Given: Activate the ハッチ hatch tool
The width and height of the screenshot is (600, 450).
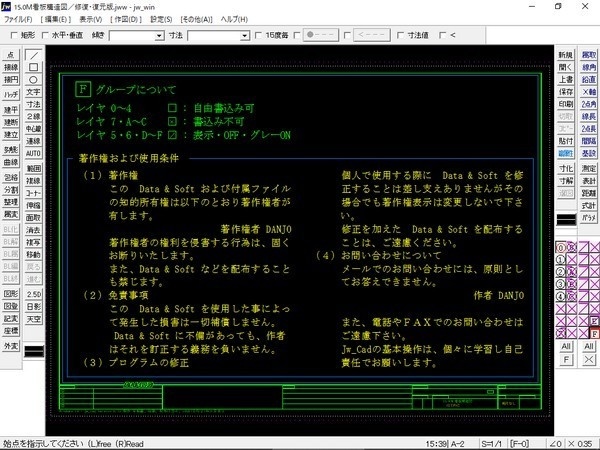Looking at the screenshot, I should coord(11,95).
